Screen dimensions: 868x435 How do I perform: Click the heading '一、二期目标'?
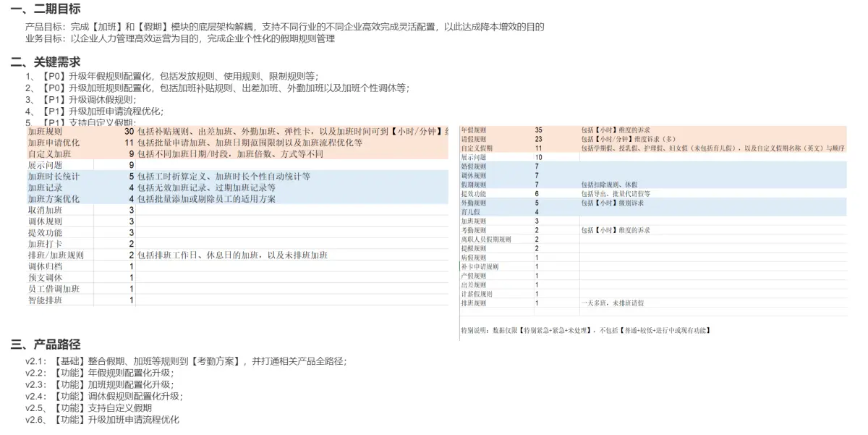46,9
